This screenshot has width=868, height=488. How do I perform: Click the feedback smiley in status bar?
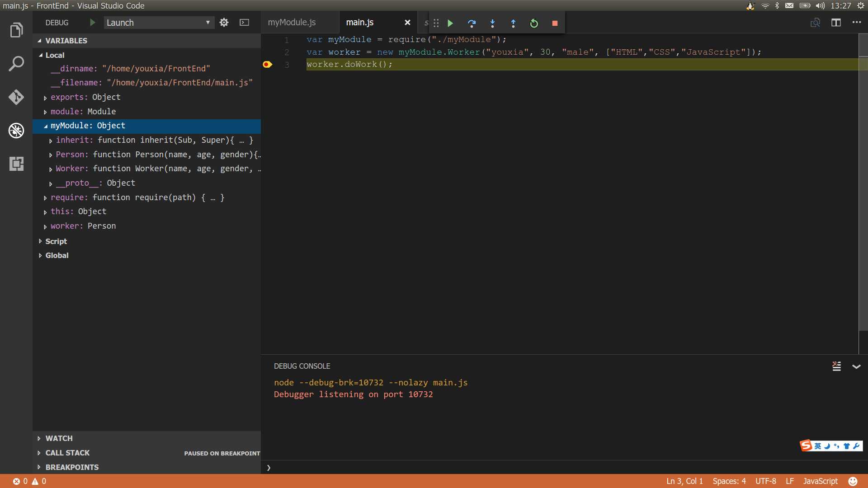pyautogui.click(x=853, y=481)
